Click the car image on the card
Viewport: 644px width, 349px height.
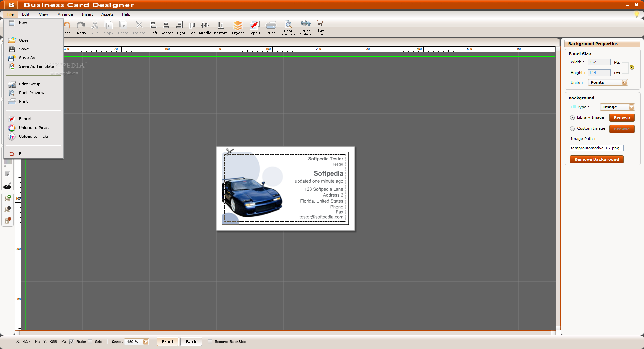click(252, 197)
